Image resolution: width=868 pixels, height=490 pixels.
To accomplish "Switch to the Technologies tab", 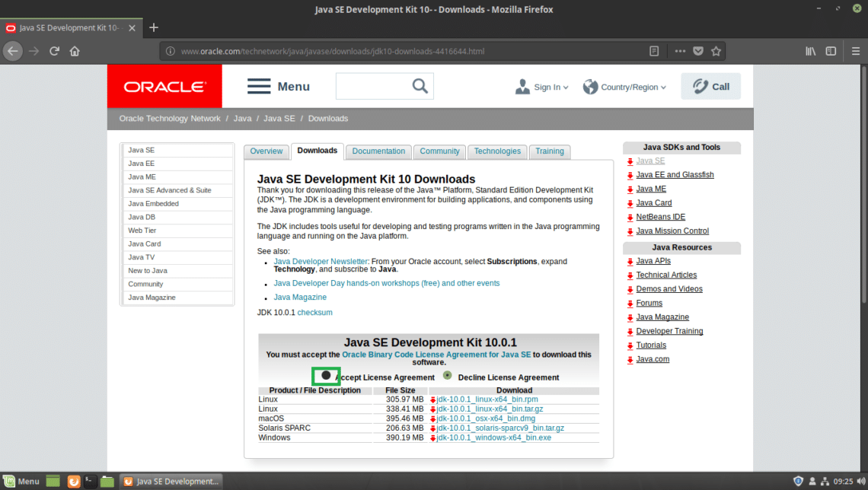I will click(497, 151).
